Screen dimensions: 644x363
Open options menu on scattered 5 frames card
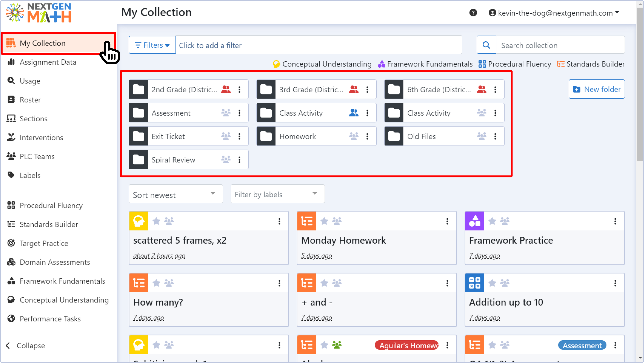click(x=279, y=221)
